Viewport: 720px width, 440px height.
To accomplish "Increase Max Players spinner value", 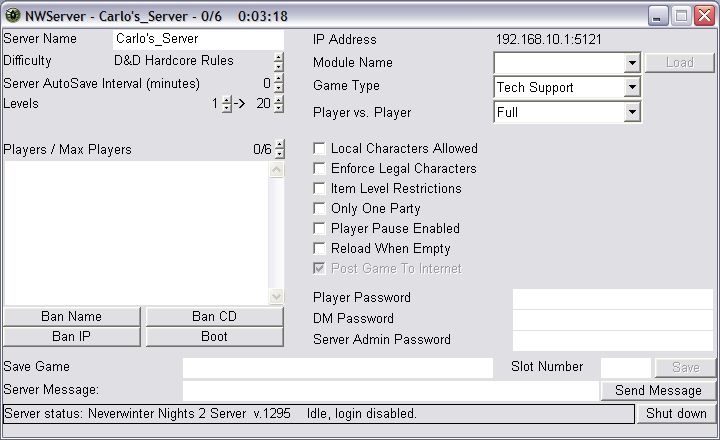I will 279,145.
